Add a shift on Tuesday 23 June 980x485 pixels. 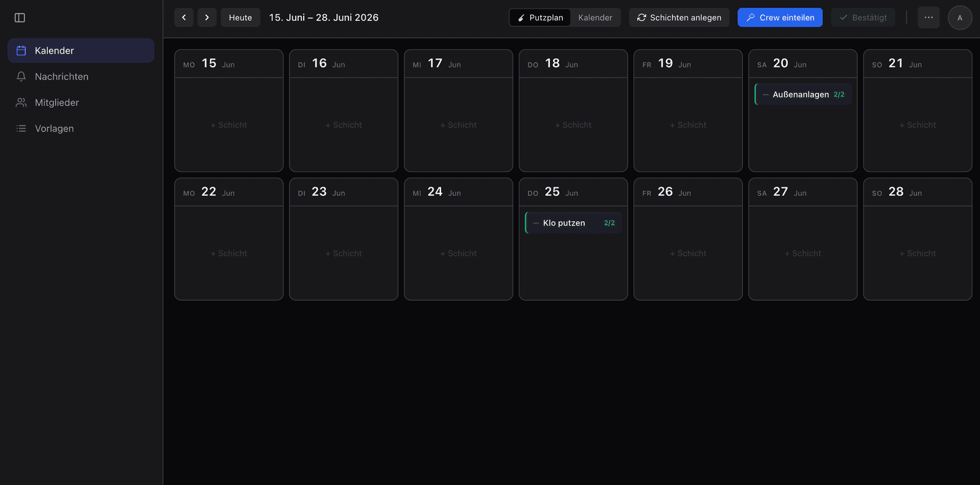pos(344,254)
